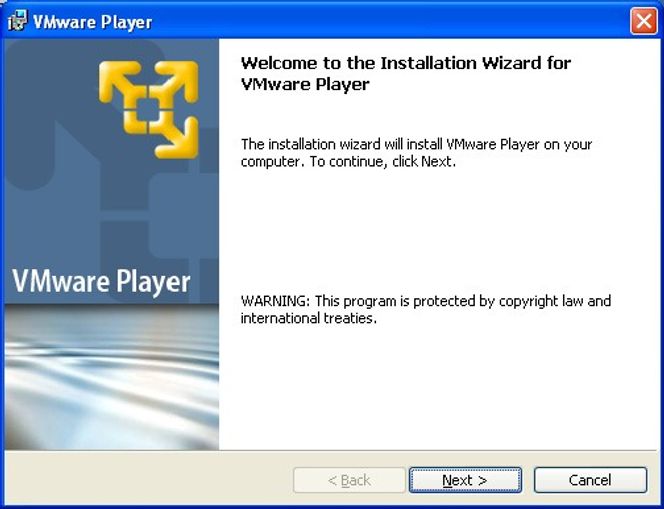This screenshot has width=664, height=509.
Task: Click the 'VMware Player' banner text on left panel
Action: coord(101,282)
